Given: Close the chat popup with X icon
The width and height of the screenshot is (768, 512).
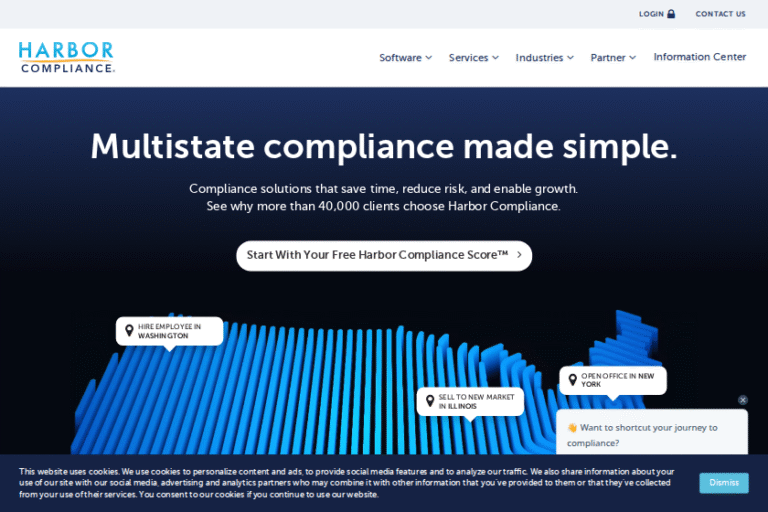Looking at the screenshot, I should click(743, 400).
